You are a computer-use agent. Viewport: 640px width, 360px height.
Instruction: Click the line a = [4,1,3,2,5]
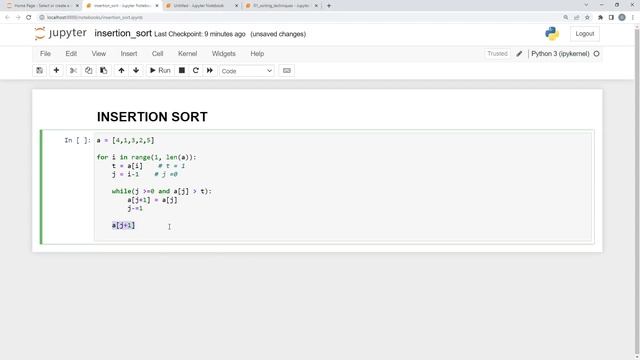click(125, 140)
